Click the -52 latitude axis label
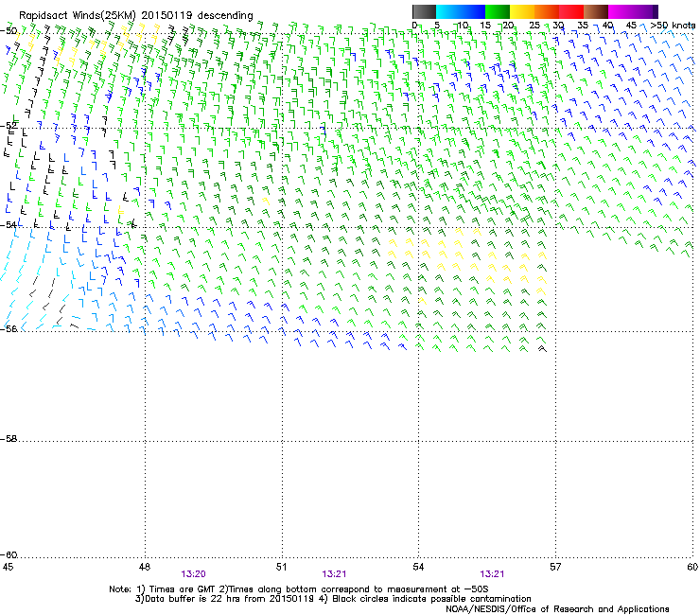This screenshot has width=700, height=615. point(9,126)
